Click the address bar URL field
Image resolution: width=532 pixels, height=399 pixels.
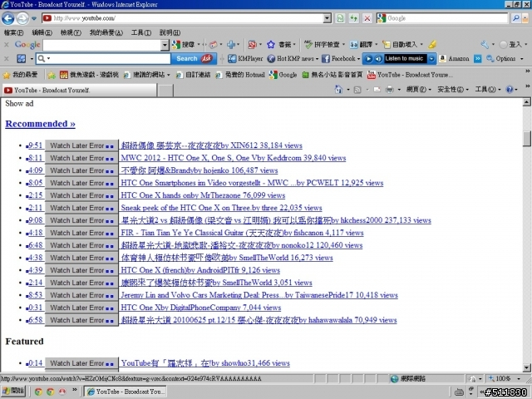(x=183, y=18)
